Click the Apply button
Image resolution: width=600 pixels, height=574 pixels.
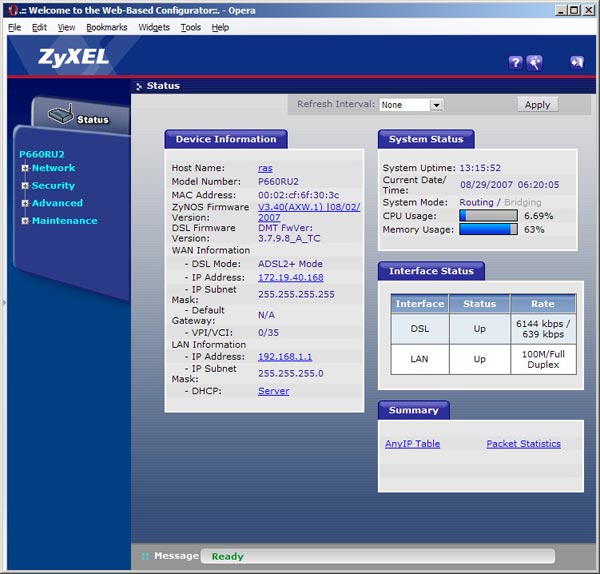point(537,104)
